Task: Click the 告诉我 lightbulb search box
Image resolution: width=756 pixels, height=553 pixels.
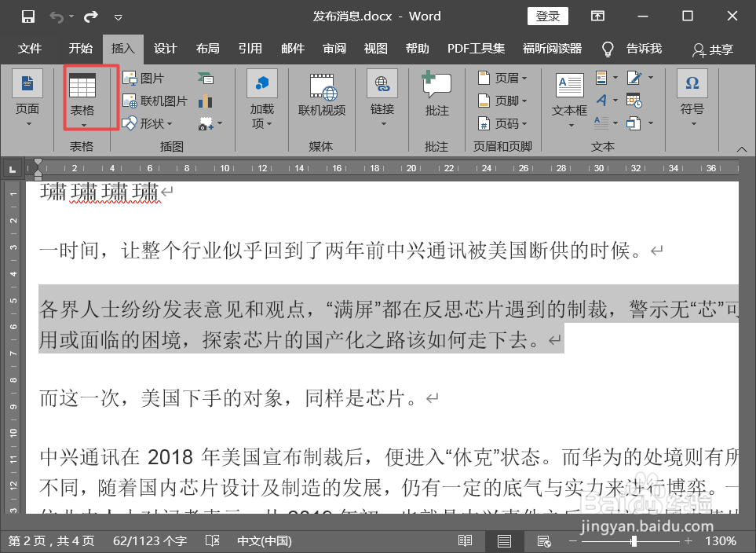Action: [632, 49]
